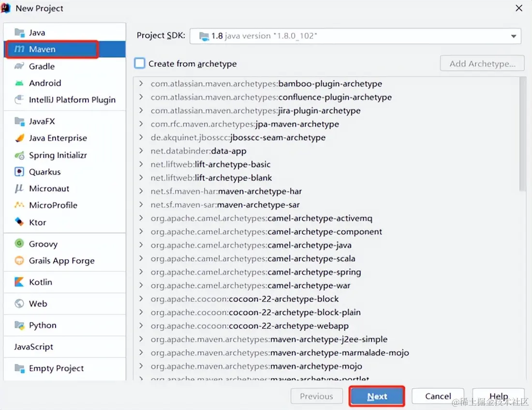Click the archetype list vertical scrollbar
This screenshot has width=532, height=410.
click(522, 134)
